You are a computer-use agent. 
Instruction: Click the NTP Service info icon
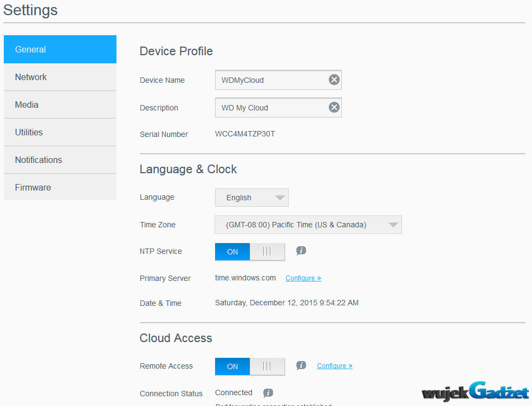(301, 251)
